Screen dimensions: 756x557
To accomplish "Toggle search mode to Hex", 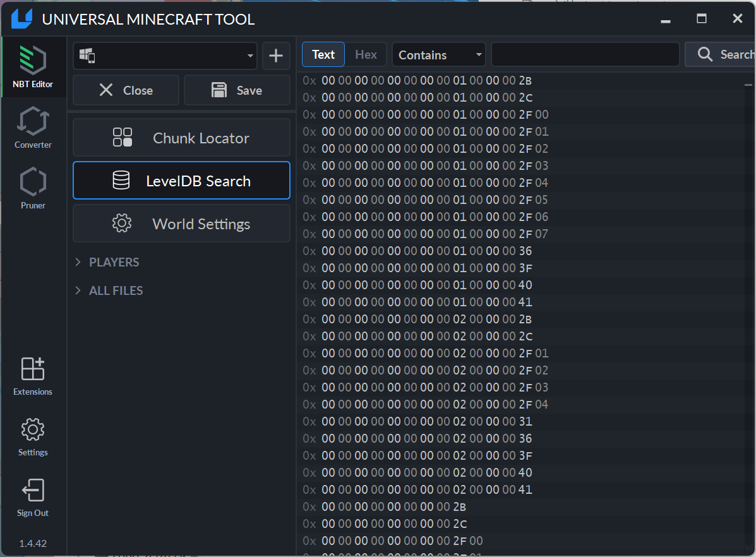I will tap(366, 55).
